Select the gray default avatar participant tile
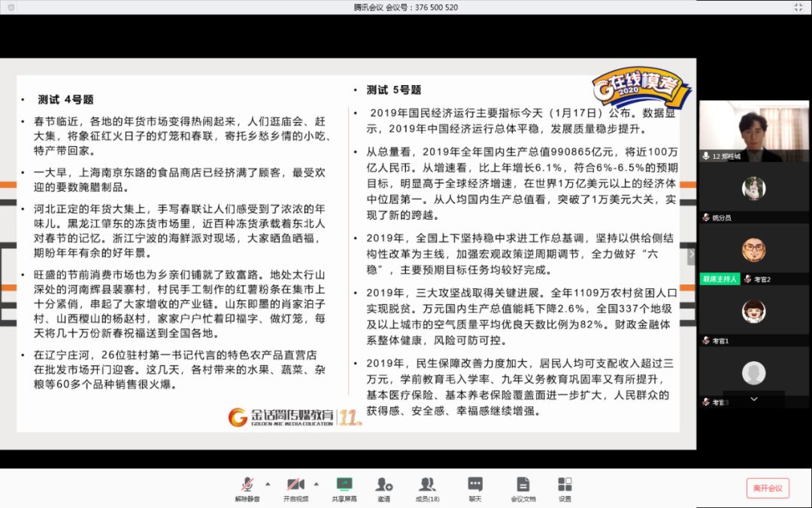The width and height of the screenshot is (812, 508). (753, 373)
